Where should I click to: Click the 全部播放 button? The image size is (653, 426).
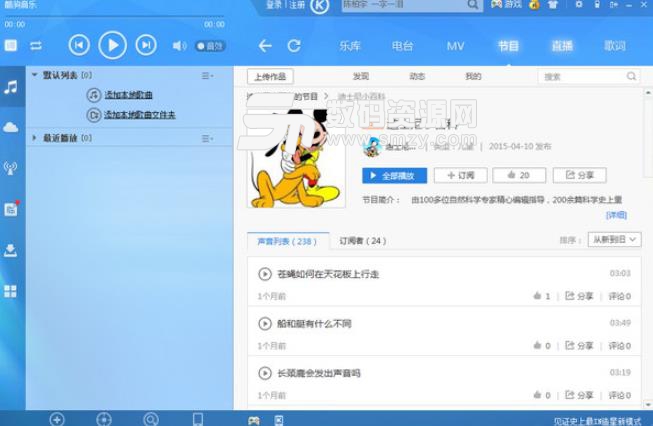[x=395, y=175]
